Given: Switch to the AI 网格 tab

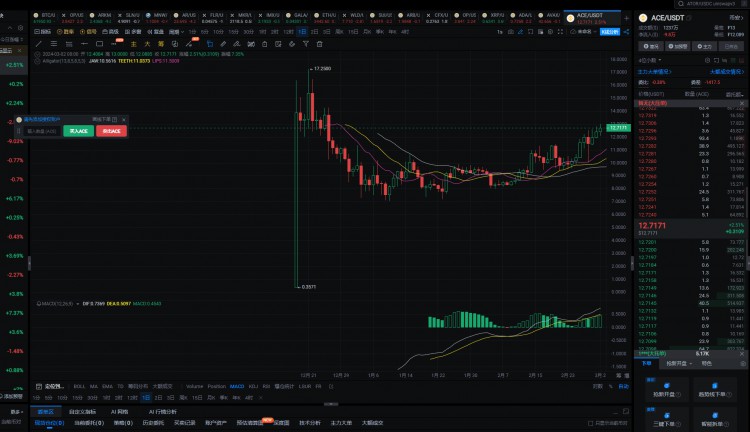Looking at the screenshot, I should coord(120,411).
